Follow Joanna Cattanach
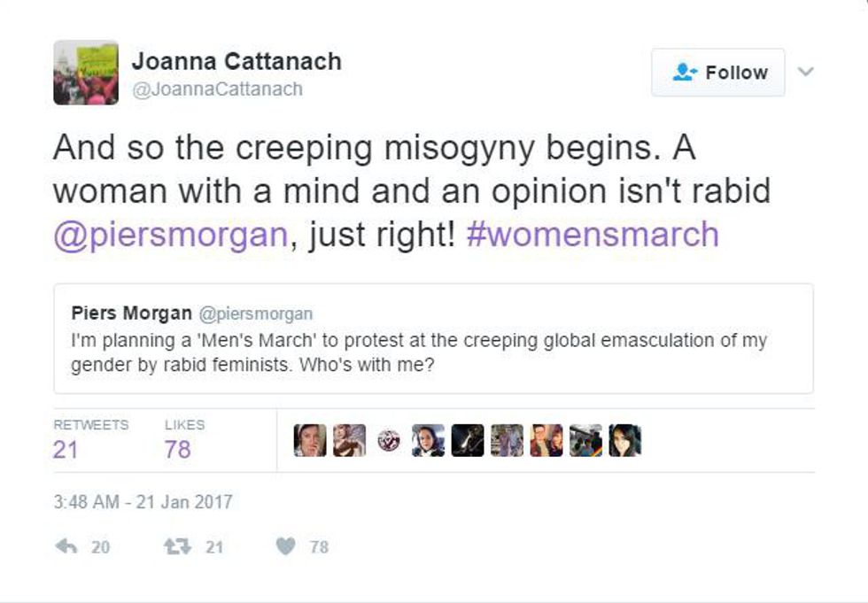This screenshot has width=868, height=603. [718, 73]
